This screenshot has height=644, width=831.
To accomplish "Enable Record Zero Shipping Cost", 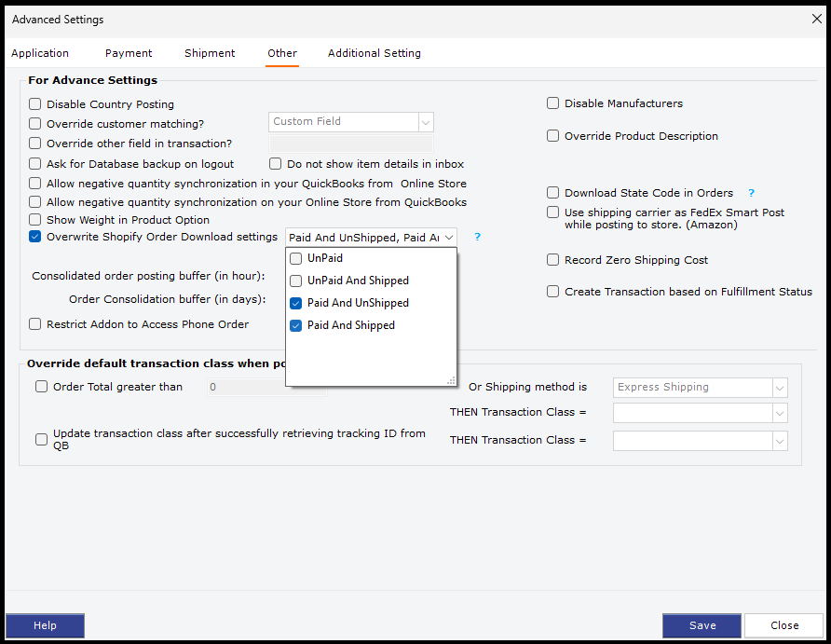I will click(x=553, y=260).
